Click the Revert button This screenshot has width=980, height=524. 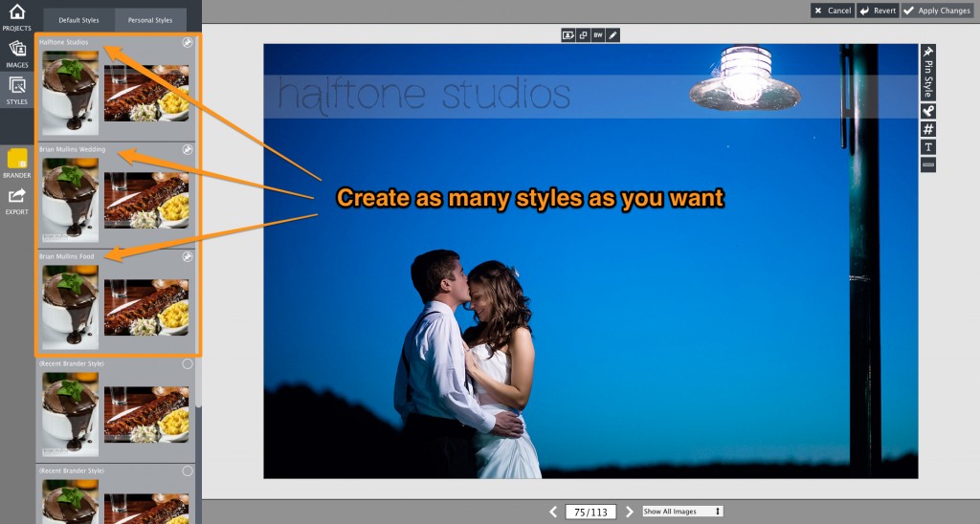click(x=878, y=11)
